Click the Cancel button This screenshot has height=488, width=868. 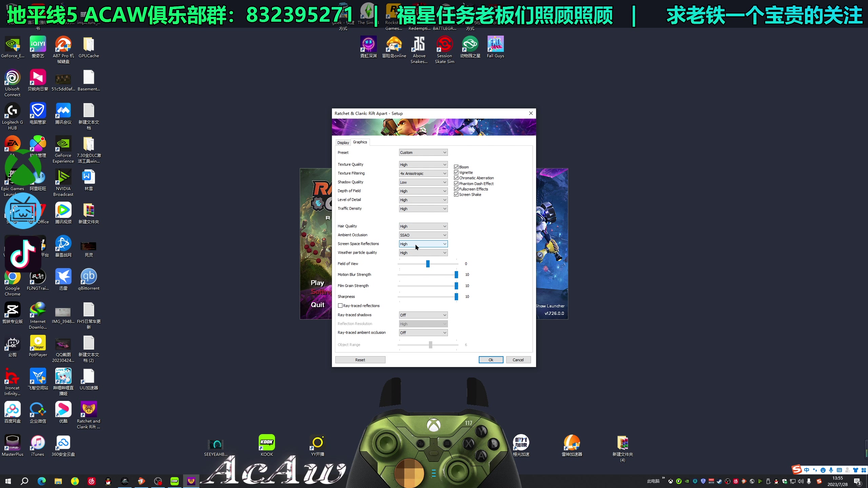point(518,360)
